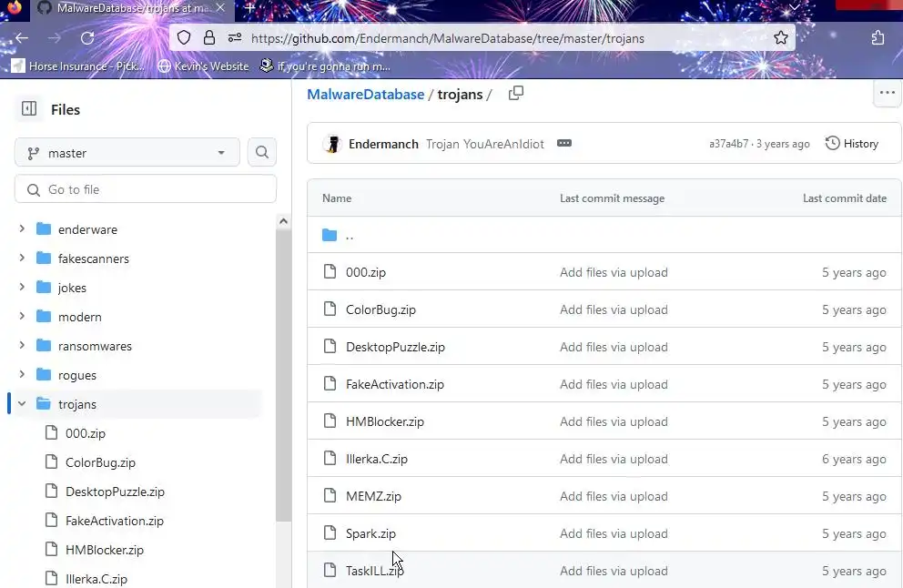Screen dimensions: 903x588
Task: Bookmark this page with the star icon
Action: pyautogui.click(x=781, y=38)
